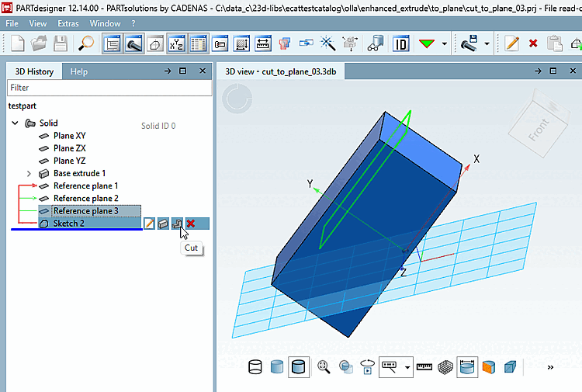This screenshot has width=582, height=392.
Task: Click extrude icon on Sketch 2 row
Action: pyautogui.click(x=163, y=224)
